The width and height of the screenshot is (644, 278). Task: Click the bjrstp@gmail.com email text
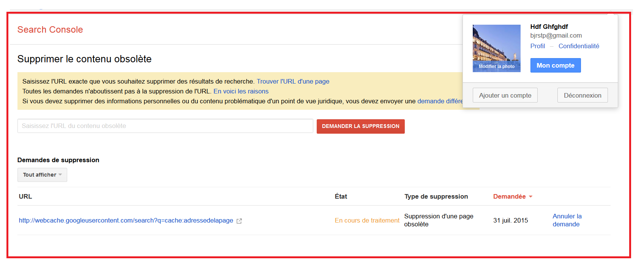tap(556, 35)
